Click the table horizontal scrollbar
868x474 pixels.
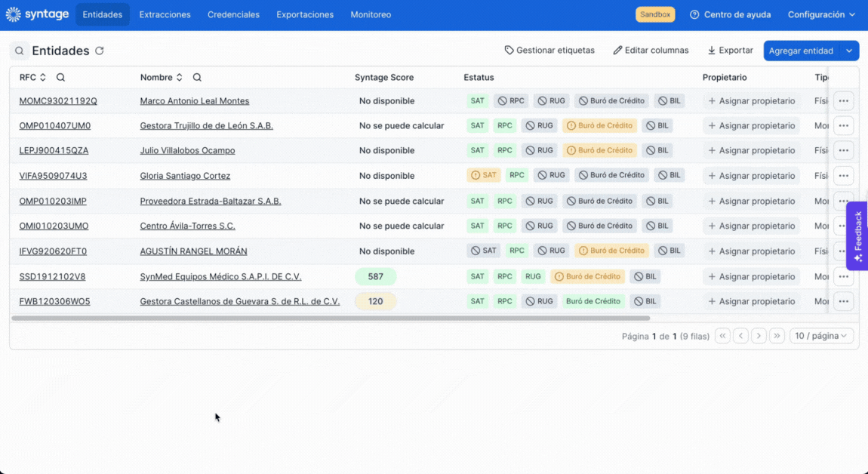point(331,319)
